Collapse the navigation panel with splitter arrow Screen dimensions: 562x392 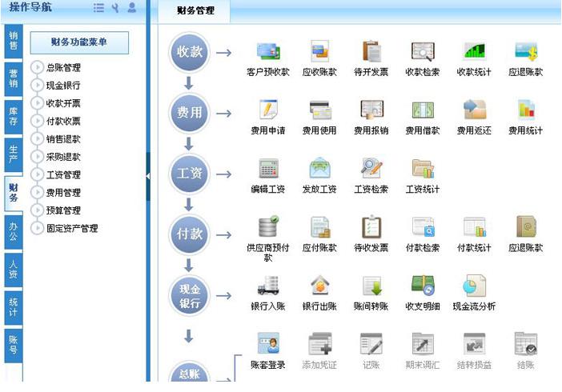coord(148,175)
